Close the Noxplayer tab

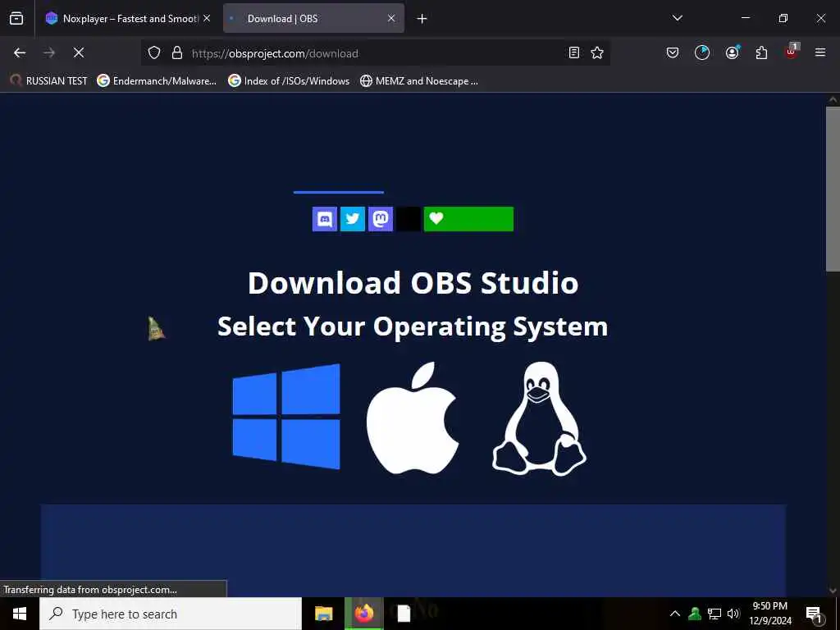pos(207,18)
